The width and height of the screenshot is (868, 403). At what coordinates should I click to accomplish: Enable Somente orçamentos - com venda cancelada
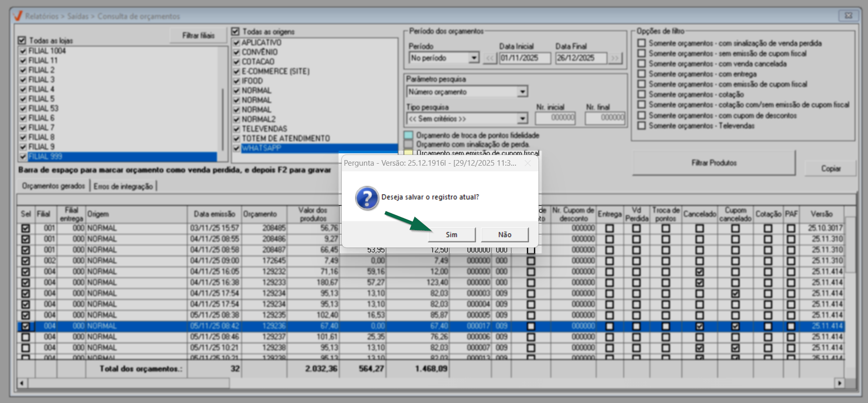coord(642,64)
